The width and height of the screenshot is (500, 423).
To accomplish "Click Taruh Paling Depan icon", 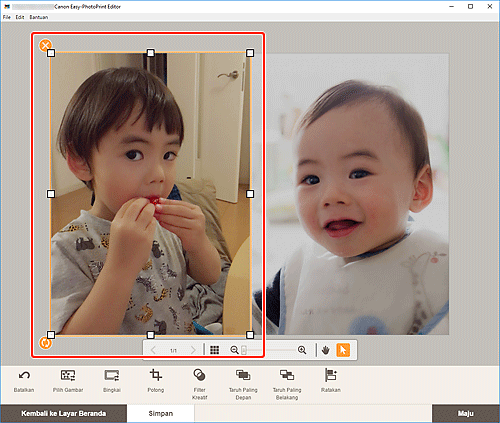I will click(x=243, y=375).
